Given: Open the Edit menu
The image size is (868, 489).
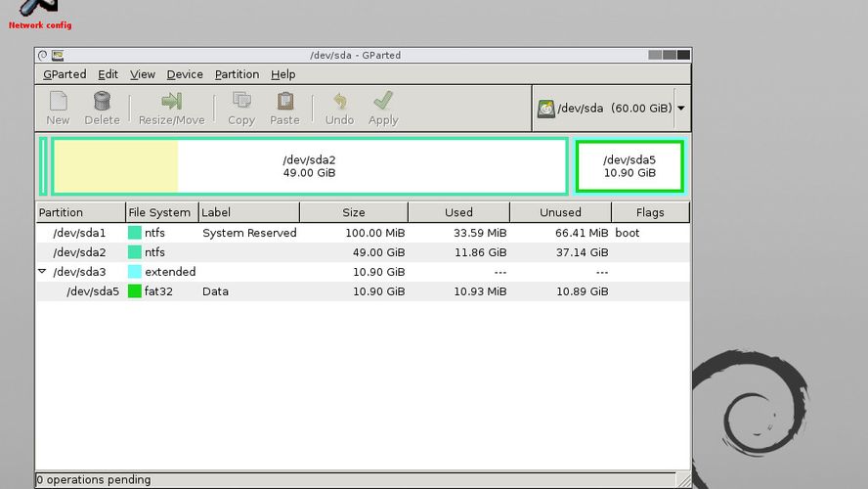Looking at the screenshot, I should coord(108,74).
